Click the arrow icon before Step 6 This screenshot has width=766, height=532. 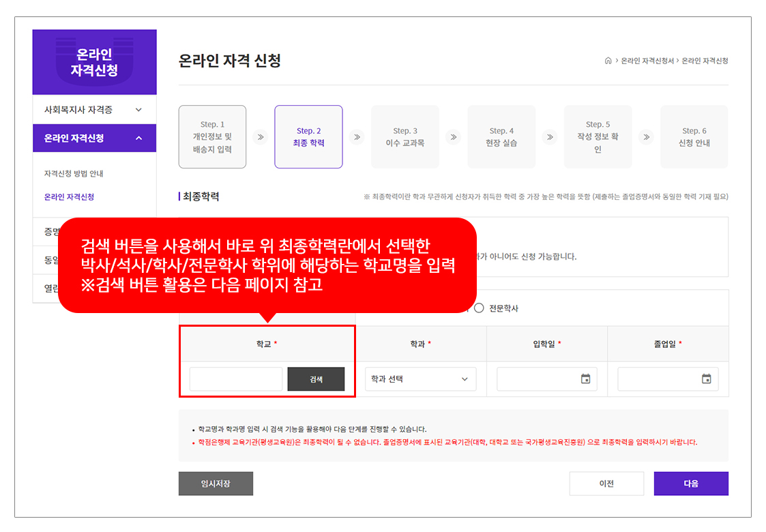tap(646, 137)
